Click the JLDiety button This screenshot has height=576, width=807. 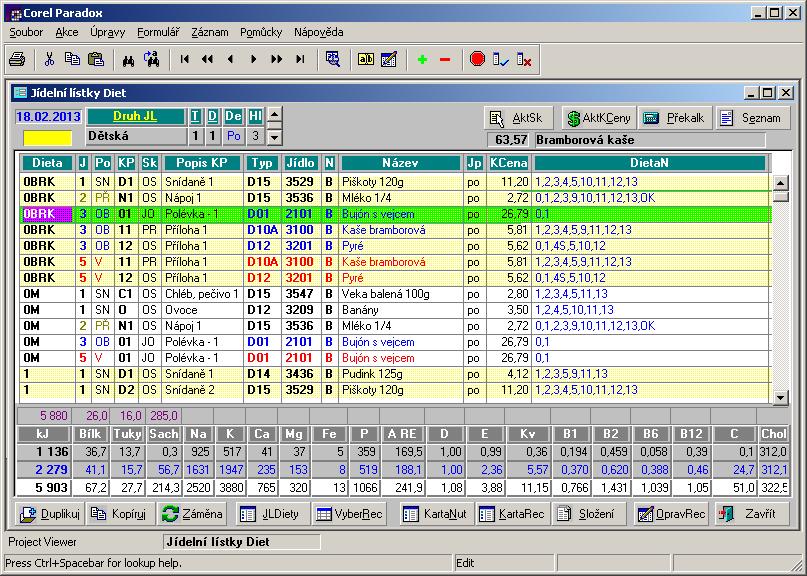[271, 514]
